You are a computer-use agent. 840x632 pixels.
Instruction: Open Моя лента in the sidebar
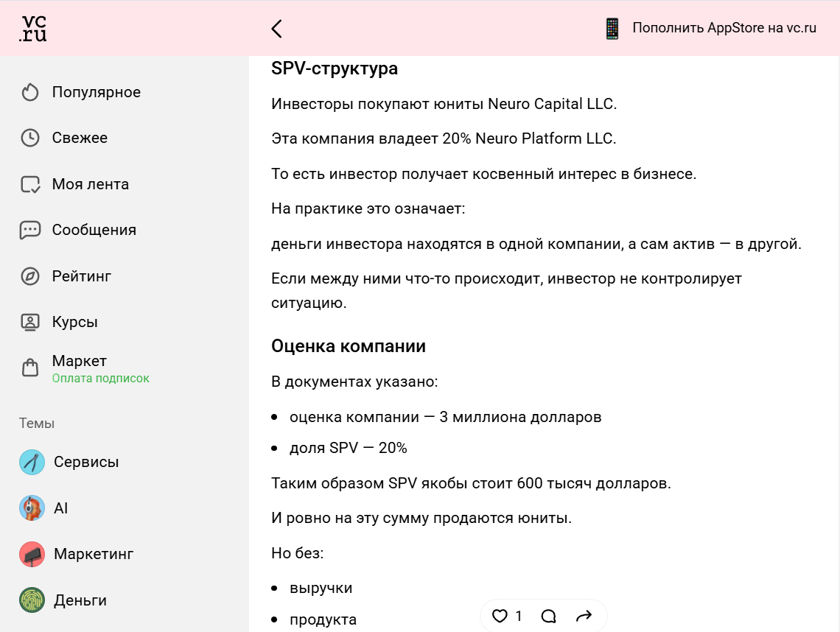click(x=90, y=184)
